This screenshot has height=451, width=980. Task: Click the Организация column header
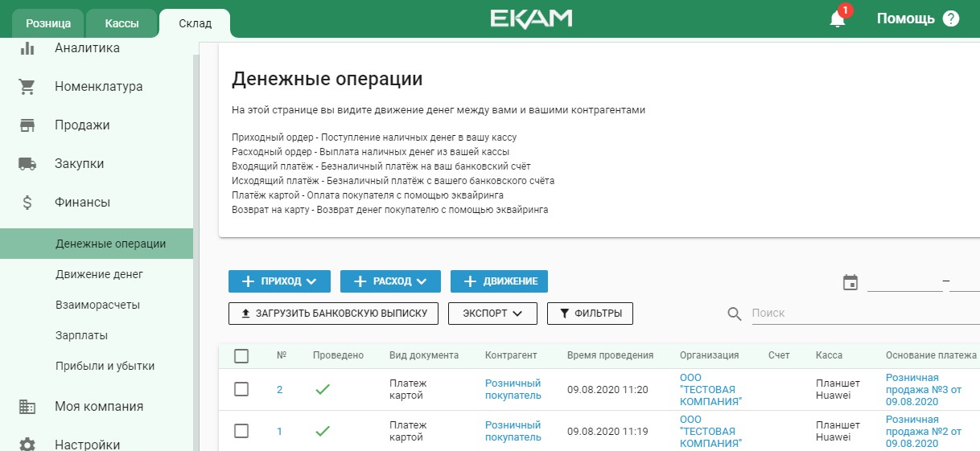click(709, 355)
